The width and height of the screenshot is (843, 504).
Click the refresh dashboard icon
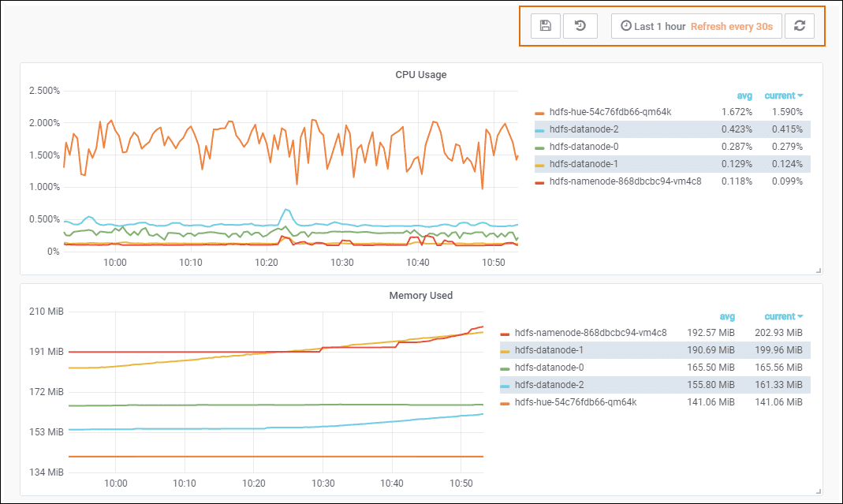tap(800, 26)
